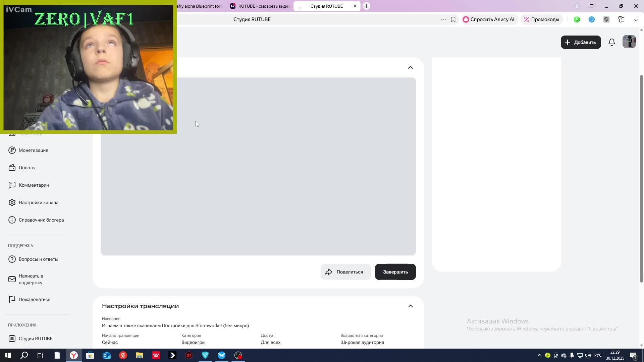Collapse the Настройки трансляции section
The image size is (644, 362).
pos(410,306)
